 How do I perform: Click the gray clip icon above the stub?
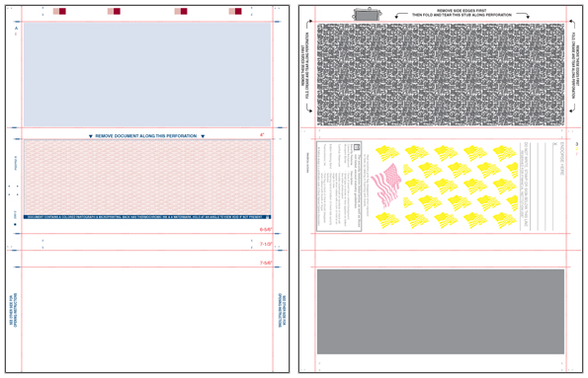(369, 15)
